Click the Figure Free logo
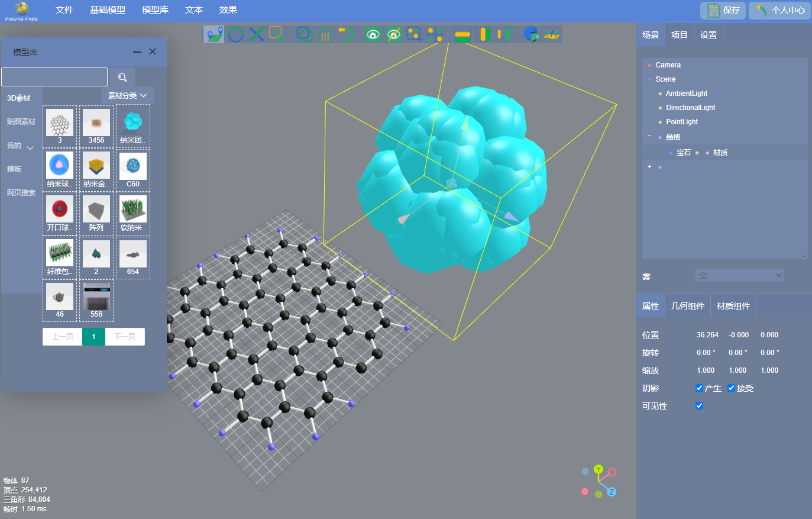 (21, 11)
